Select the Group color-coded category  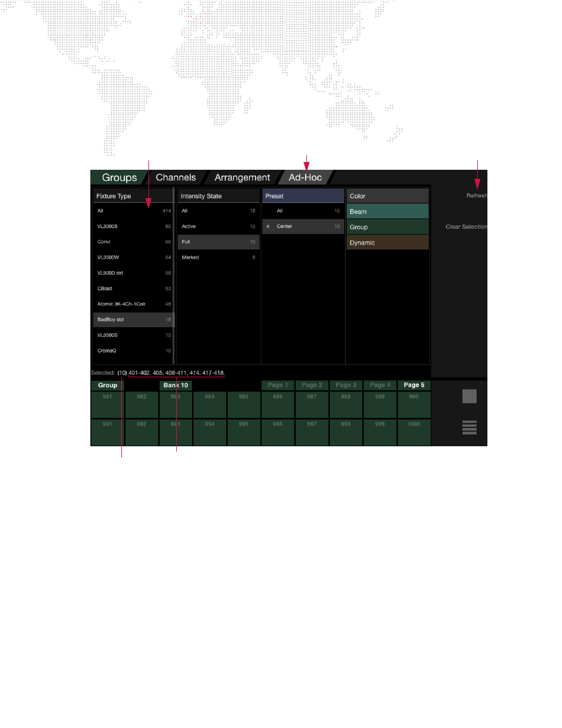[x=388, y=227]
